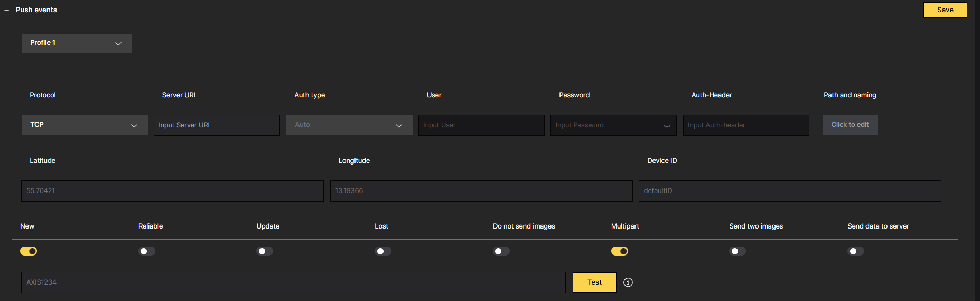Expand the Auth type dropdown
Viewport: 980px width, 301px height.
349,125
